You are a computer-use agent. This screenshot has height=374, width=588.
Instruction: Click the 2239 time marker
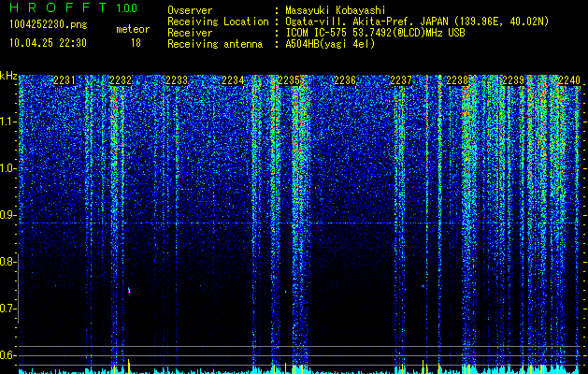tap(513, 79)
